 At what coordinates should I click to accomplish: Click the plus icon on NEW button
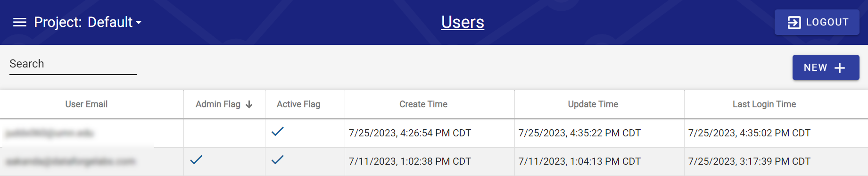click(x=839, y=68)
